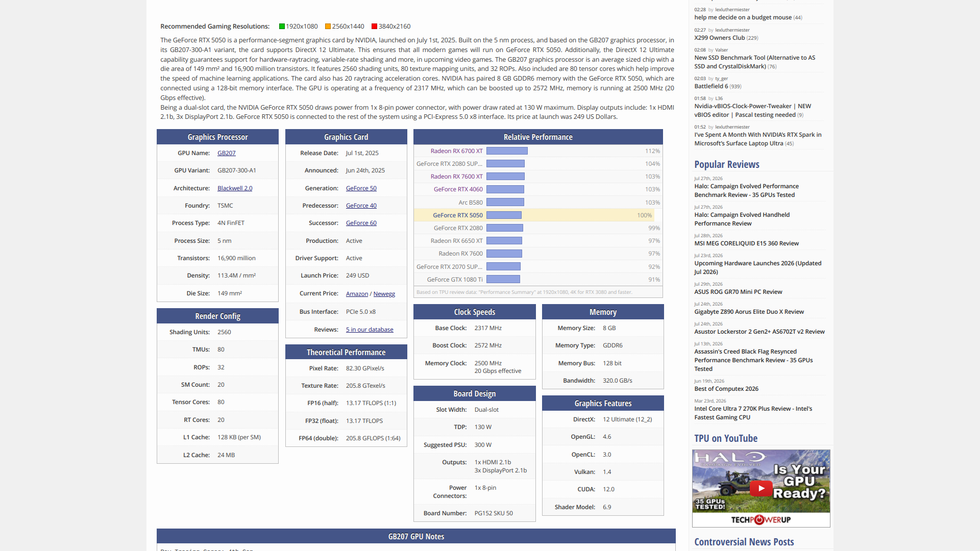The image size is (980, 551).
Task: Open the GB207 GPU name link
Action: [x=227, y=153]
